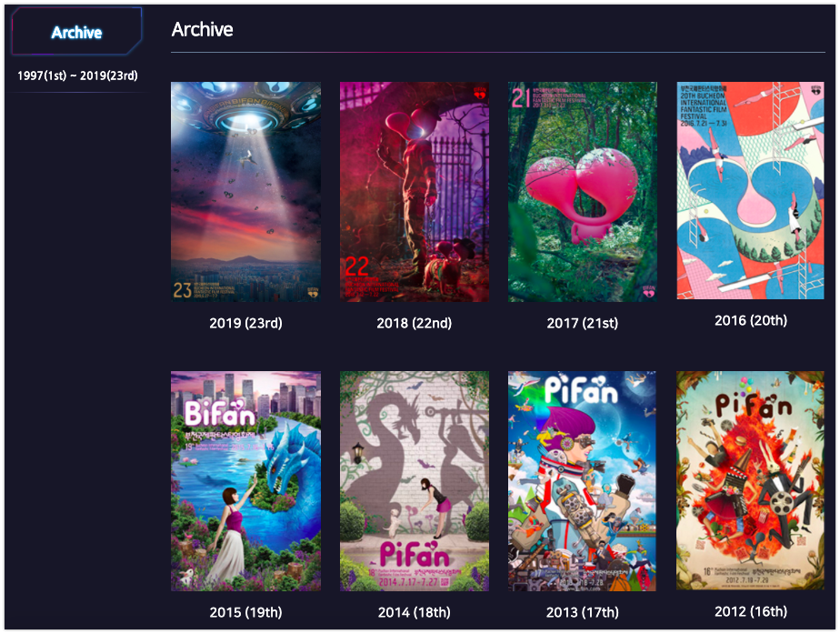This screenshot has width=840, height=634.
Task: Click the 2014 (18th) caption
Action: pos(415,612)
